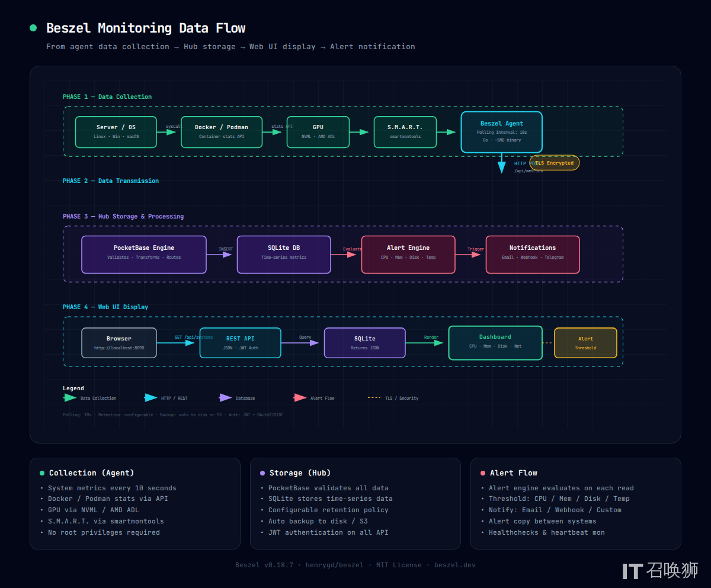Viewport: 711px width, 588px height.
Task: Click the Beszel v0.18.7 footer text
Action: click(264, 565)
